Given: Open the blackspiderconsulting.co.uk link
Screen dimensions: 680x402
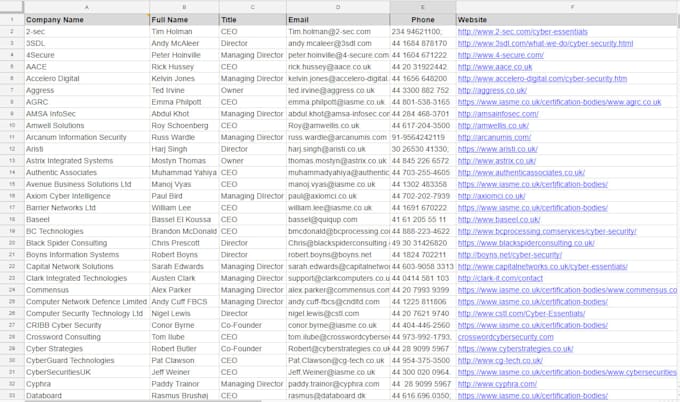Looking at the screenshot, I should click(x=526, y=243).
